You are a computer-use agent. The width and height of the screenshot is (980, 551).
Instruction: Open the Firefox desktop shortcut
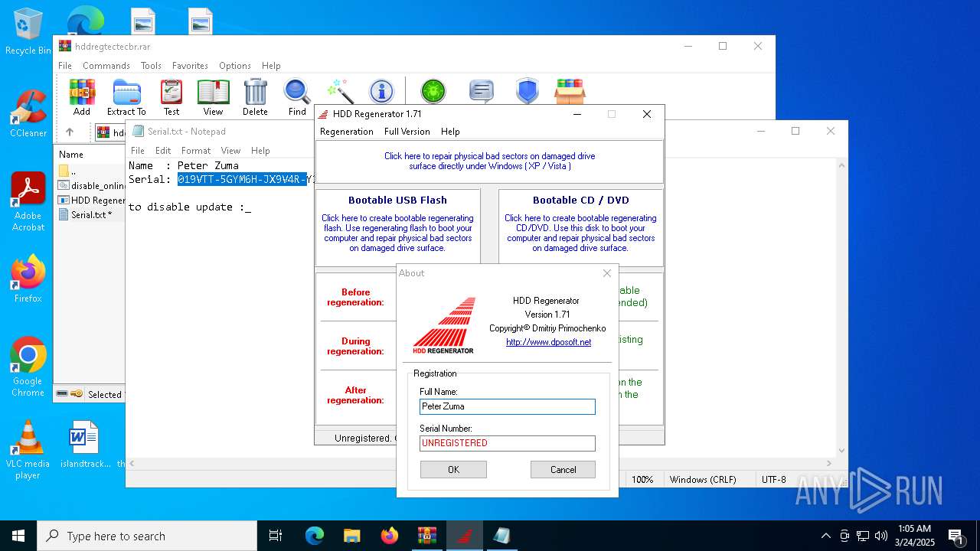28,279
